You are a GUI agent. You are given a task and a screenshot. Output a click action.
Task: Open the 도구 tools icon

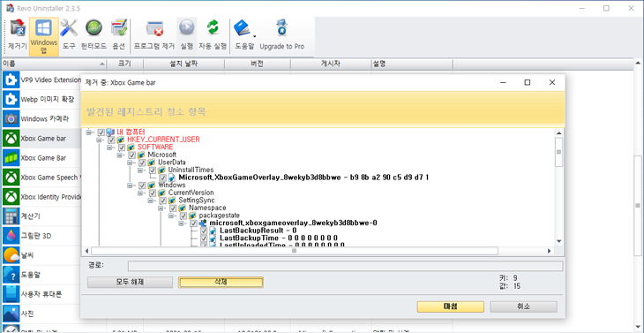pyautogui.click(x=69, y=35)
